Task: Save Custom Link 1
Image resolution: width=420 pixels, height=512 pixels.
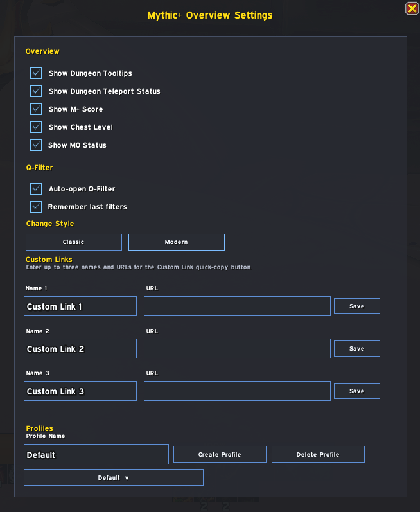Action: click(357, 306)
